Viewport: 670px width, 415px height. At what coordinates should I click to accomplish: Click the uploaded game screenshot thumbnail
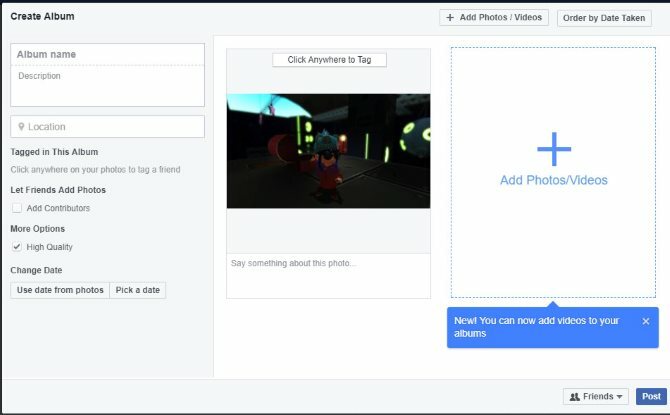[328, 151]
